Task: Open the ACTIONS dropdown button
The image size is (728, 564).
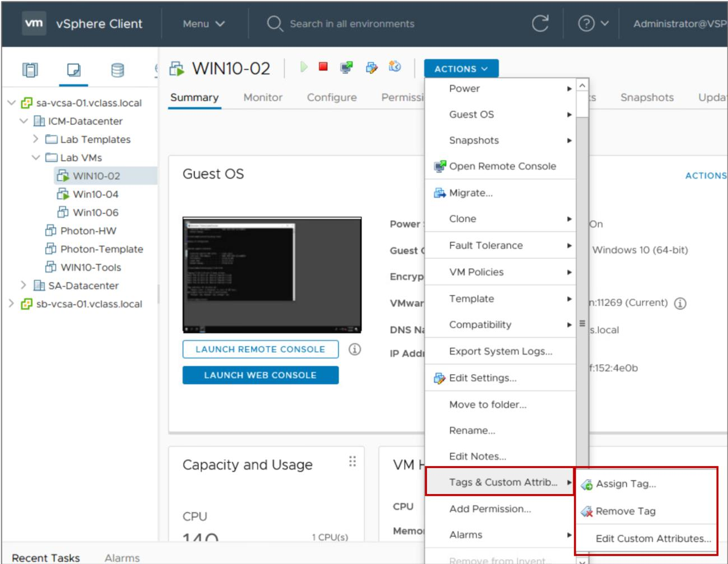Action: 461,68
